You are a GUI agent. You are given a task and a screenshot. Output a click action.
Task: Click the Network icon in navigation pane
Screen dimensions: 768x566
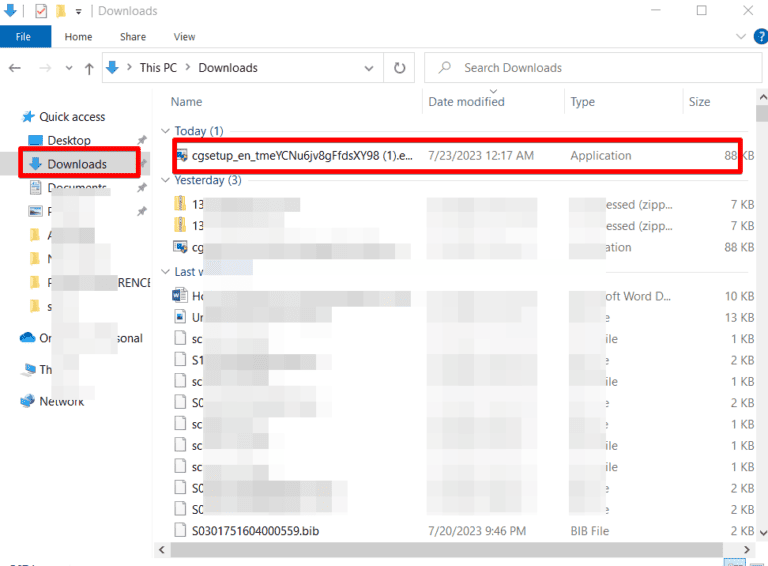point(28,401)
